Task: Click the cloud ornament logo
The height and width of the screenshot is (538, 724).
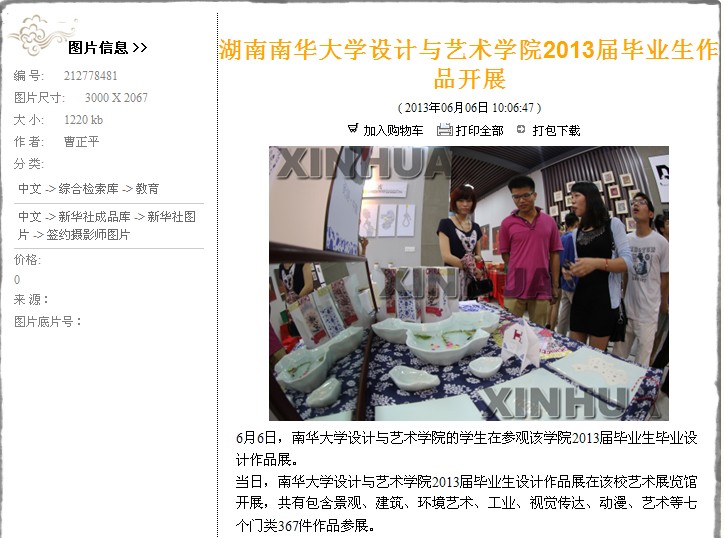Action: coord(40,34)
